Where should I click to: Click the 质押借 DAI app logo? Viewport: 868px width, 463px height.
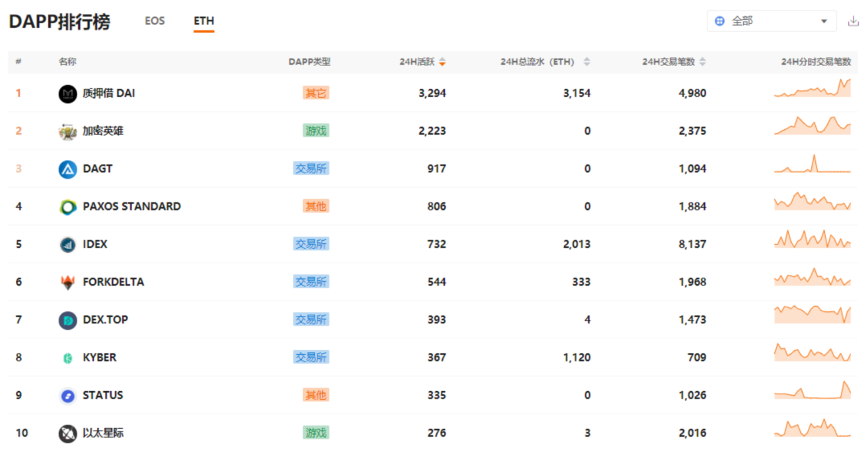coord(68,94)
